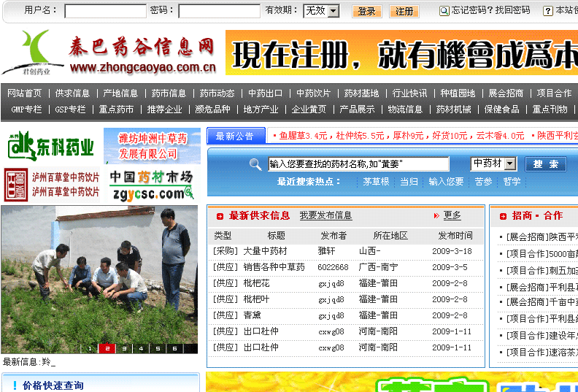Click the 更多 link in supply info panel
The image size is (578, 392).
tap(452, 215)
